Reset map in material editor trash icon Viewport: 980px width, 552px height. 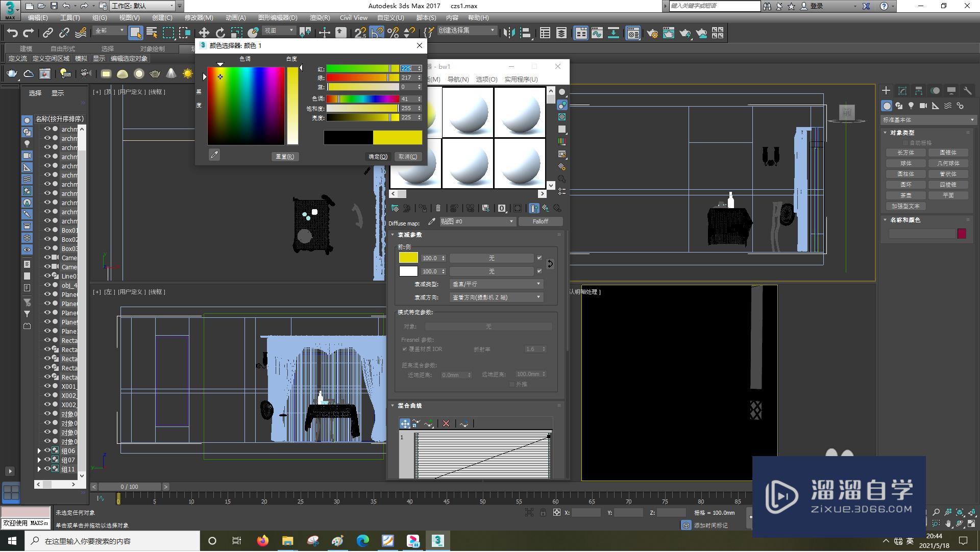(x=438, y=208)
